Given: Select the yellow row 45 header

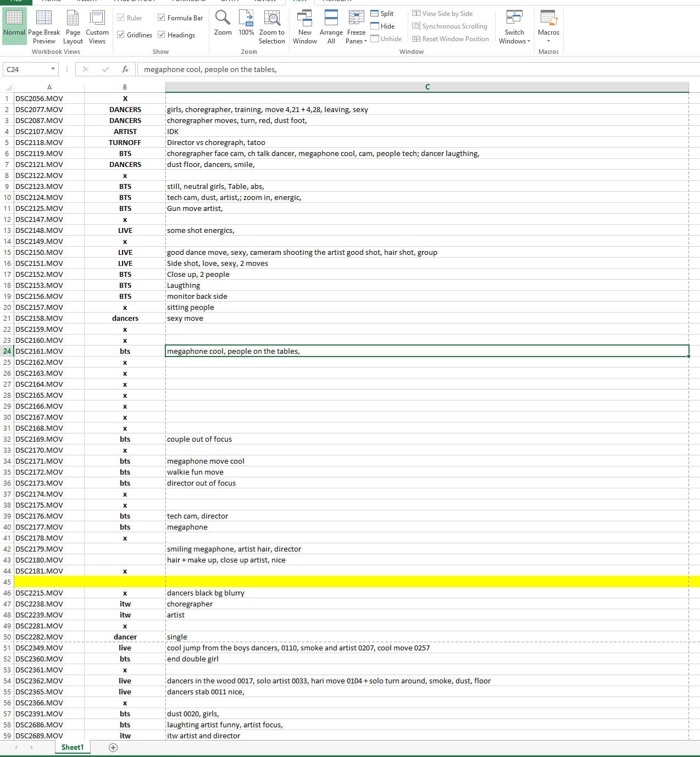Looking at the screenshot, I should (x=7, y=582).
